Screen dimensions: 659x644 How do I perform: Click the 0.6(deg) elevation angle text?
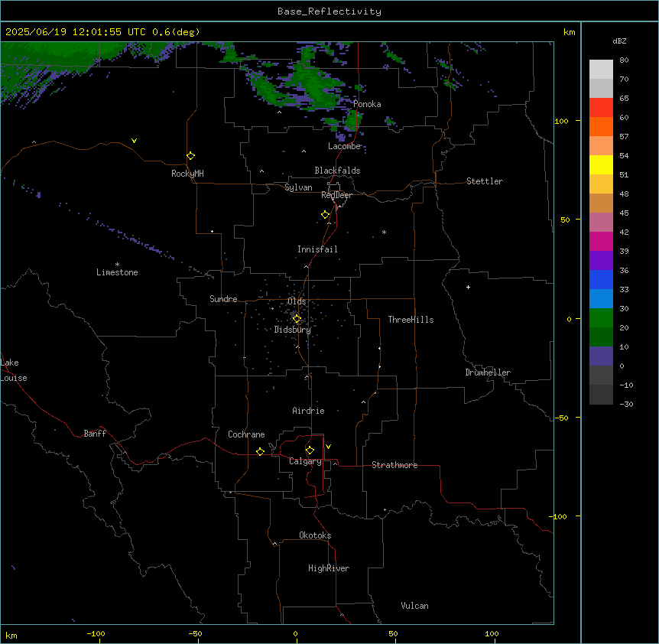176,32
